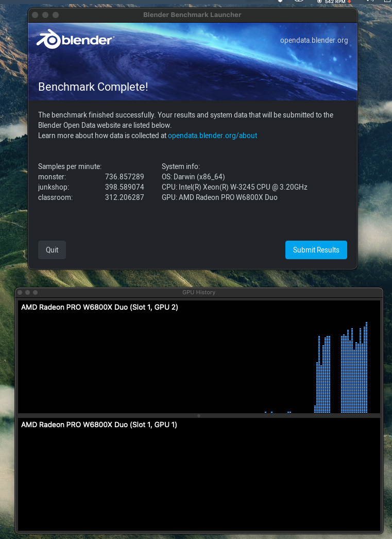392x539 pixels.
Task: Click the "System info:" heading
Action: coord(181,166)
